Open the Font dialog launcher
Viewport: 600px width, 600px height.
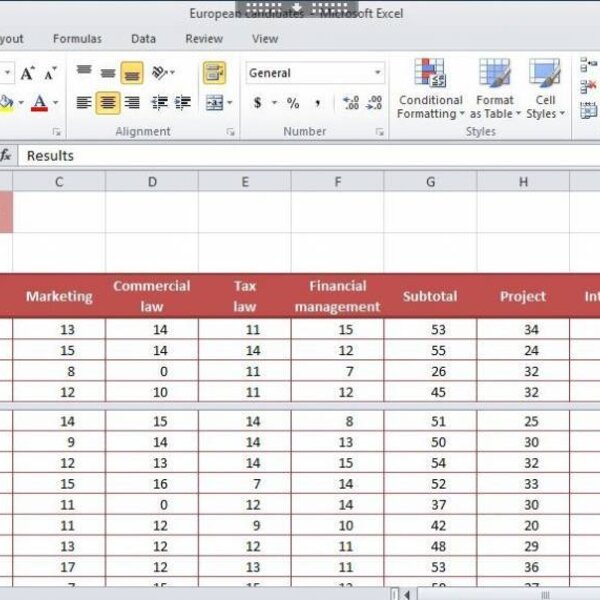[57, 132]
